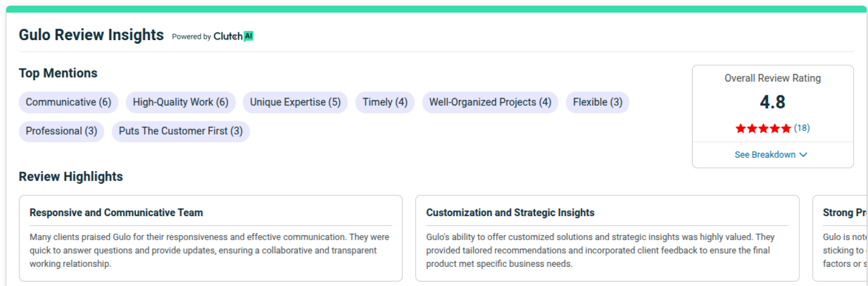868x286 pixels.
Task: Click the green AI badge icon
Action: (249, 36)
